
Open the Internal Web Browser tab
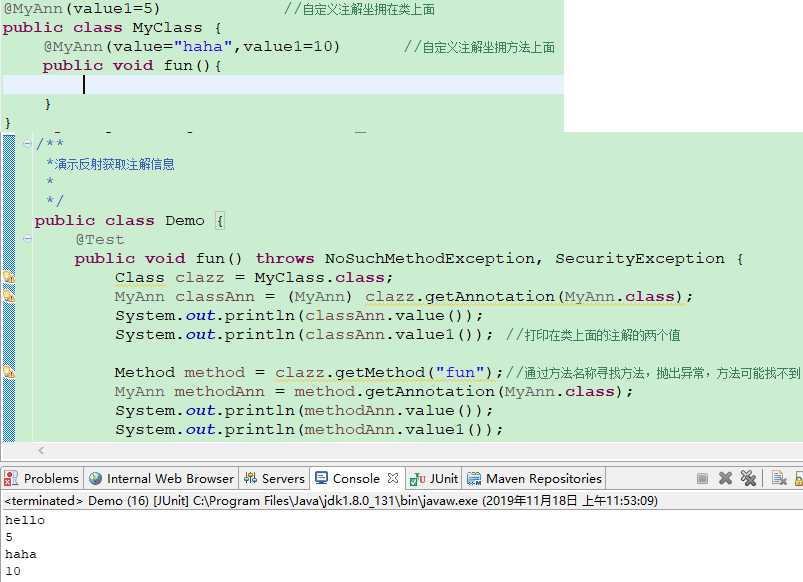pos(161,479)
